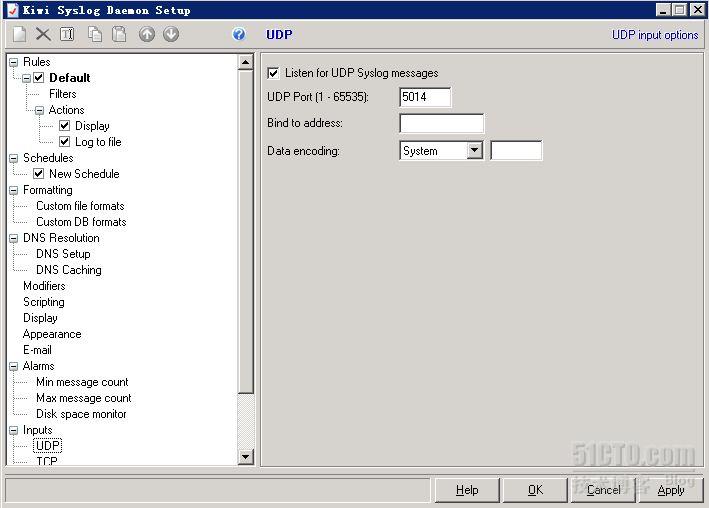Collapse the Formatting tree node
The image size is (709, 508).
(14, 190)
